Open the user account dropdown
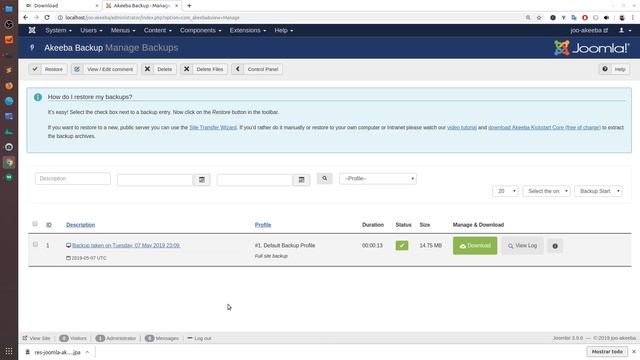Screen dimensions: 640x360 click(625, 30)
